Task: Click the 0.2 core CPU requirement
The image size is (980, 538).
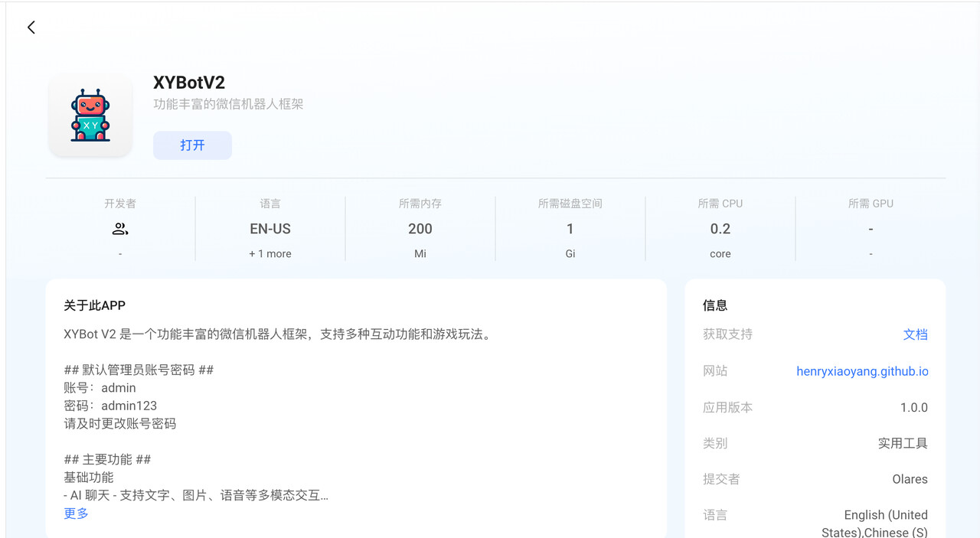Action: (720, 229)
